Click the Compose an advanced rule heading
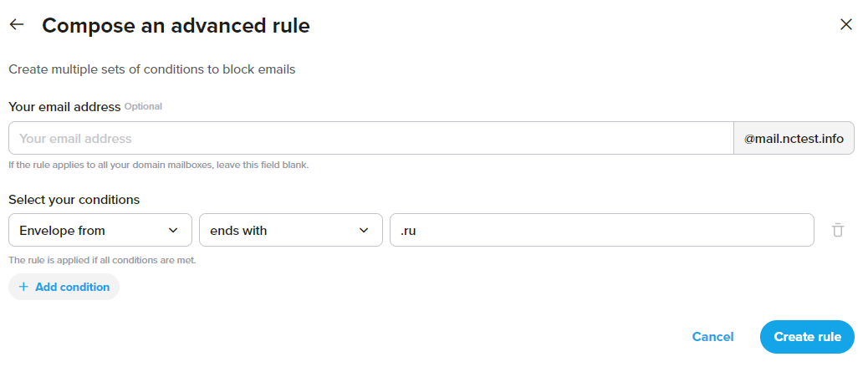Screen dimensions: 868x367 [x=176, y=25]
